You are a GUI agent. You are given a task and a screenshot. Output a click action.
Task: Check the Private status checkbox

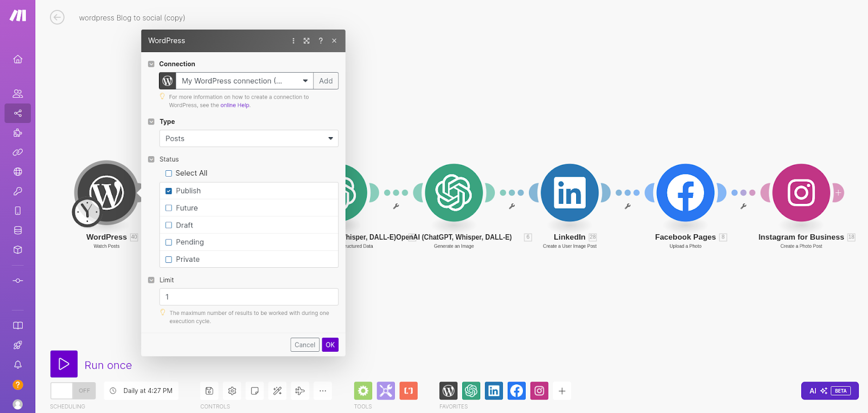click(x=169, y=260)
